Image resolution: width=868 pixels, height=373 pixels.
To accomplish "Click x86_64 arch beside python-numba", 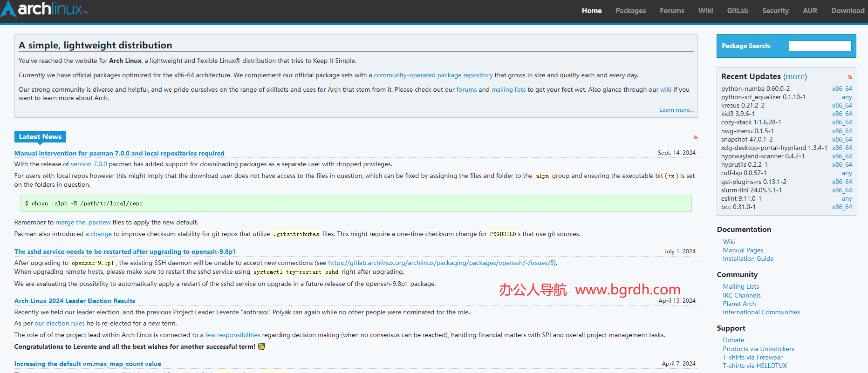I will [842, 88].
